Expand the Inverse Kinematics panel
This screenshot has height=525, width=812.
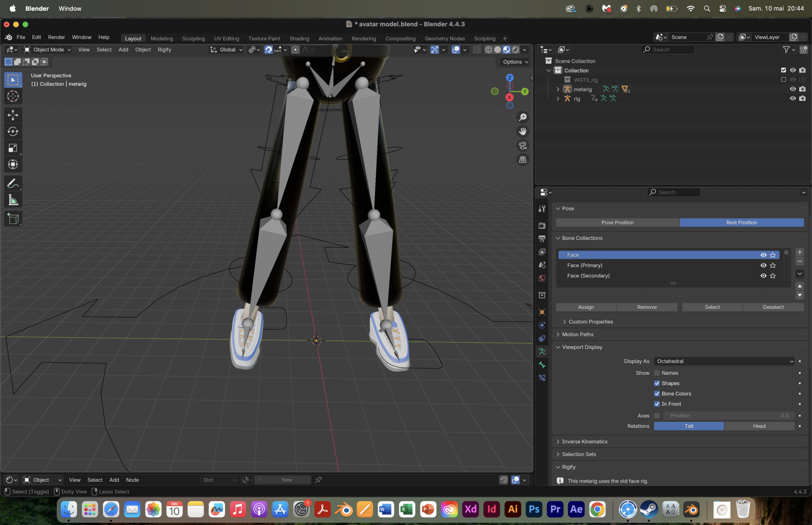pyautogui.click(x=585, y=441)
